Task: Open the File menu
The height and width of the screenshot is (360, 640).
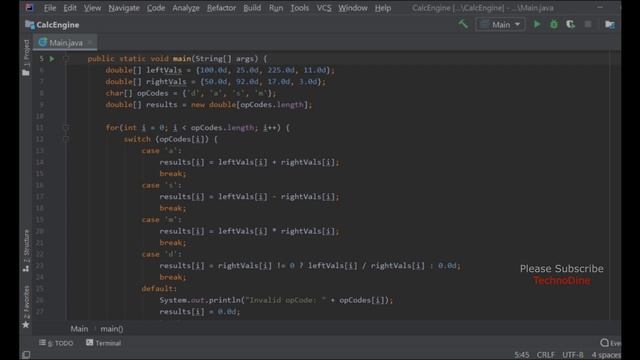Action: [x=50, y=8]
